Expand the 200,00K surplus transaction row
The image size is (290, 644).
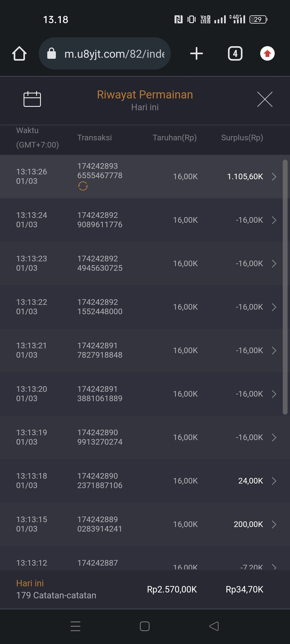tap(274, 524)
